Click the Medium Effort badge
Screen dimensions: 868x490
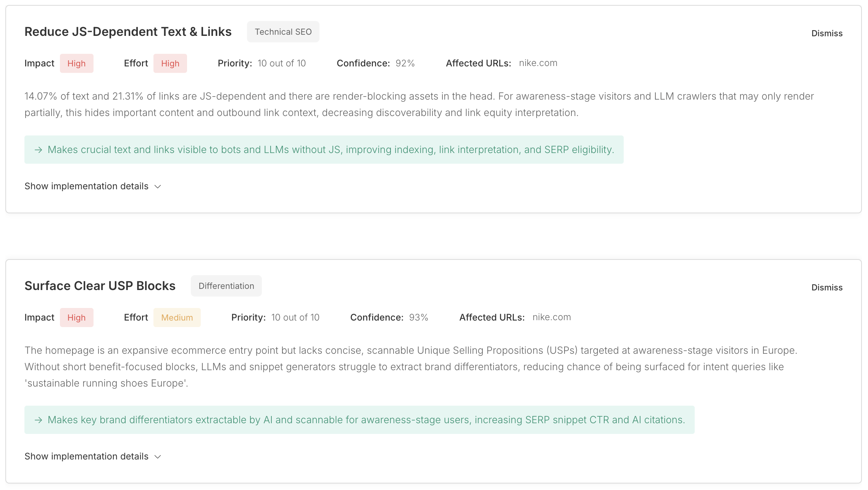[177, 318]
